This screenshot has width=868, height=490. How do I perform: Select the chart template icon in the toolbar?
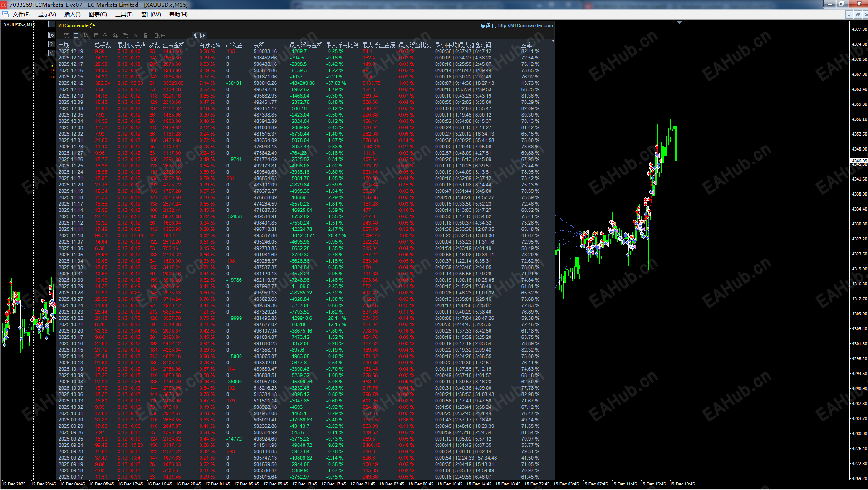point(5,14)
